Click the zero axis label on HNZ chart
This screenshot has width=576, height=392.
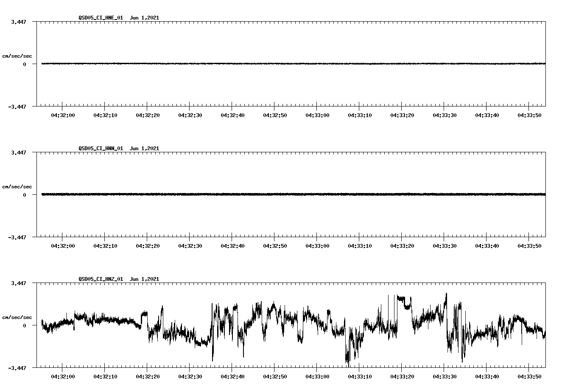[25, 325]
